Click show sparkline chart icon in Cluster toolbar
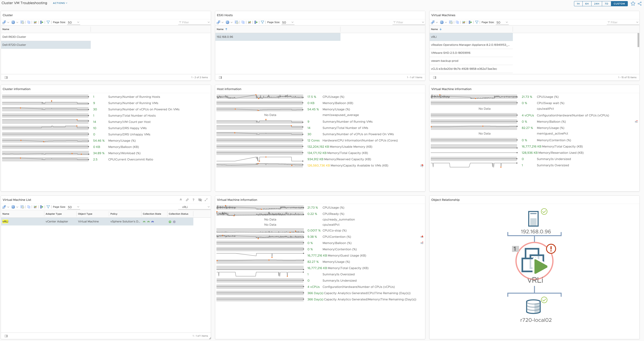 pyautogui.click(x=35, y=22)
